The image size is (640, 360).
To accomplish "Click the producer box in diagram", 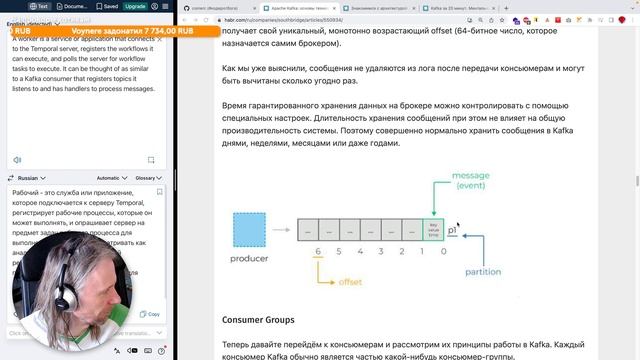I will tap(249, 230).
